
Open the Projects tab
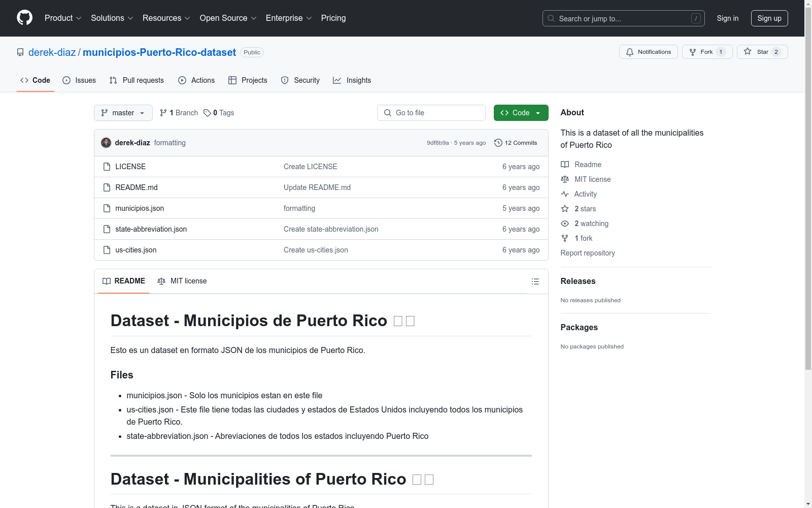pos(248,80)
